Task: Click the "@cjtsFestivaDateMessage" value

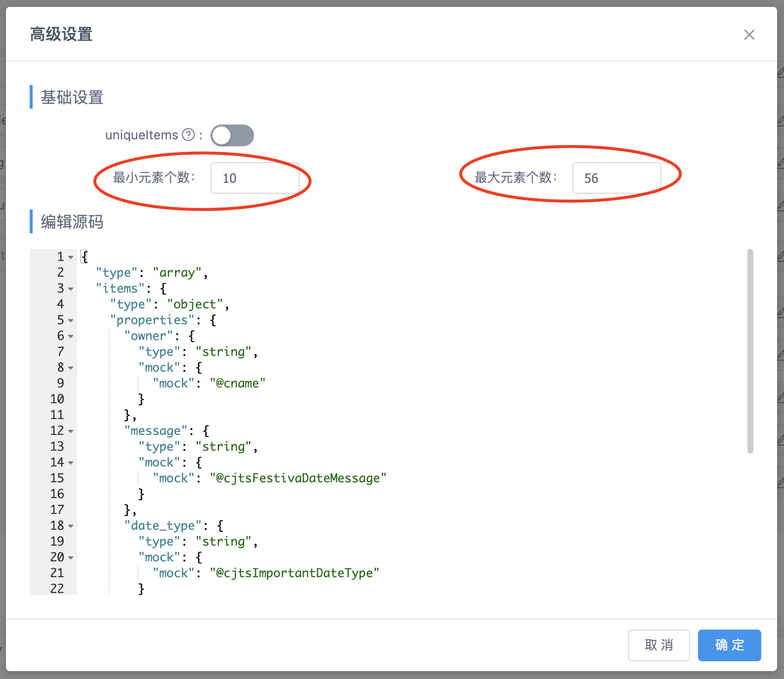Action: [298, 478]
